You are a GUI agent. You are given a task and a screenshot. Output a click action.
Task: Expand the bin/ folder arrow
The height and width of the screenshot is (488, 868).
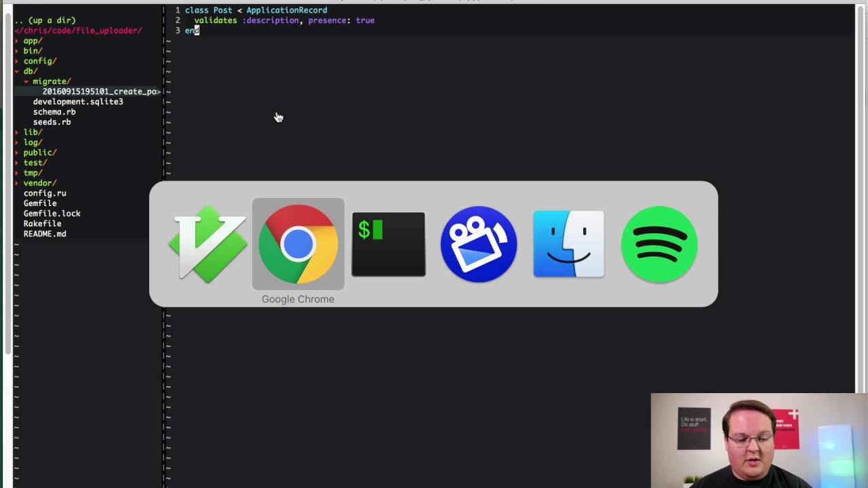point(17,51)
